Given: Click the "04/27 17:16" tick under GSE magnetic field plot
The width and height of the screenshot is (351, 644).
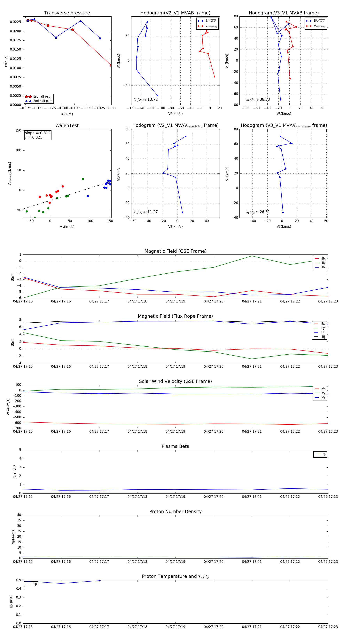Looking at the screenshot, I should [x=61, y=301].
